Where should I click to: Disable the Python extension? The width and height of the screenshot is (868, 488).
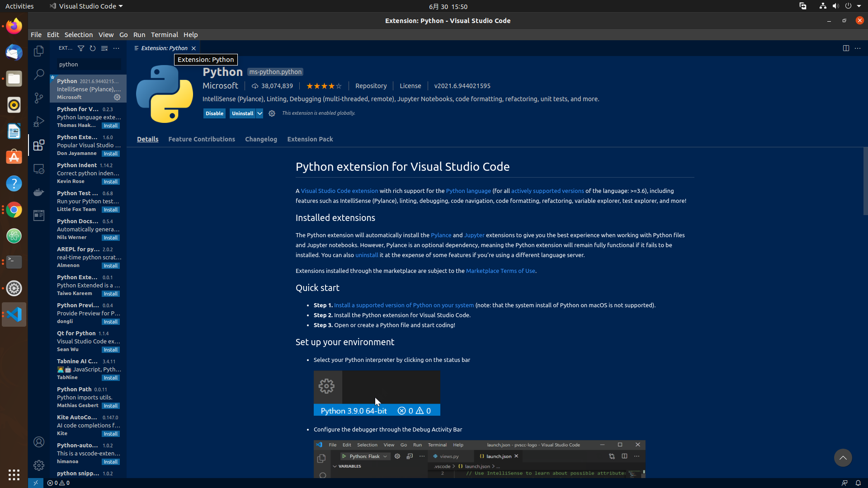click(x=214, y=113)
